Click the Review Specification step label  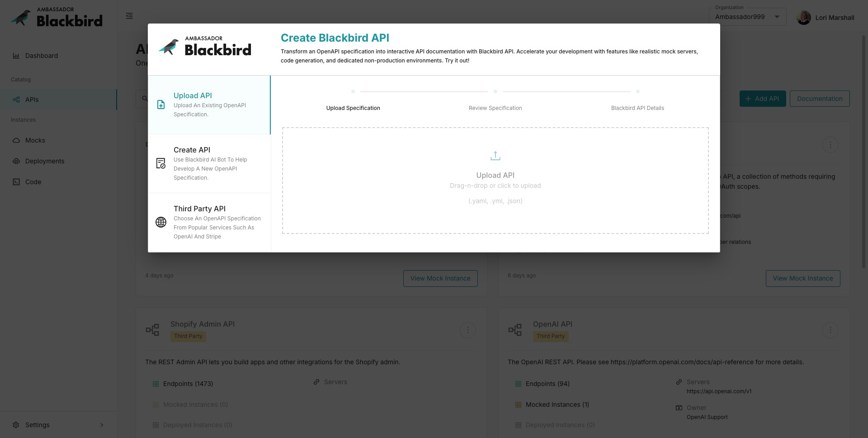click(495, 108)
